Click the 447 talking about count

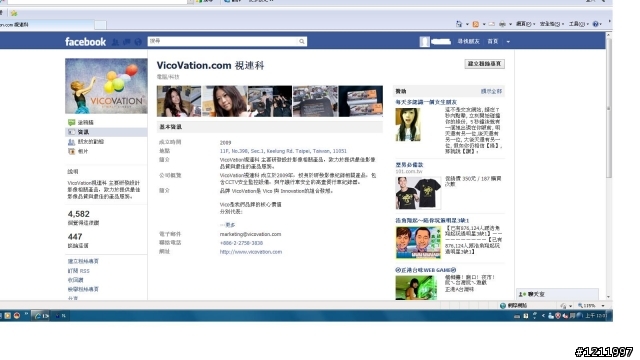click(75, 237)
